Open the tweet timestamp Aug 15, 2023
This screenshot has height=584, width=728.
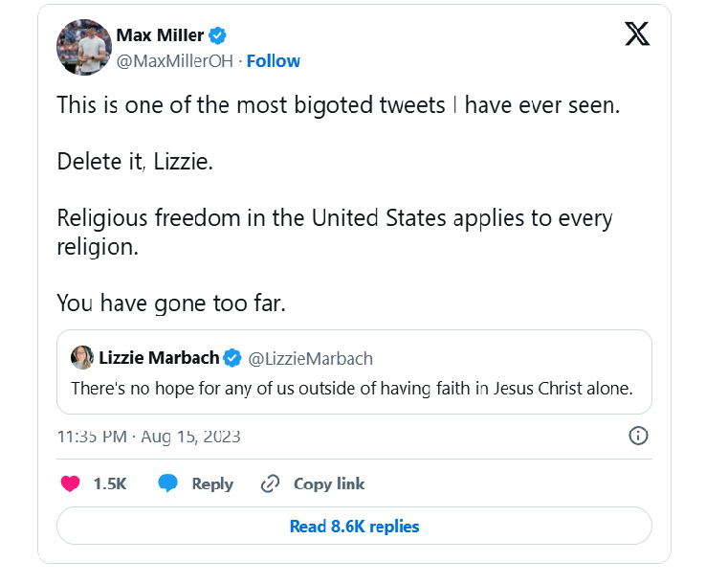pyautogui.click(x=148, y=437)
